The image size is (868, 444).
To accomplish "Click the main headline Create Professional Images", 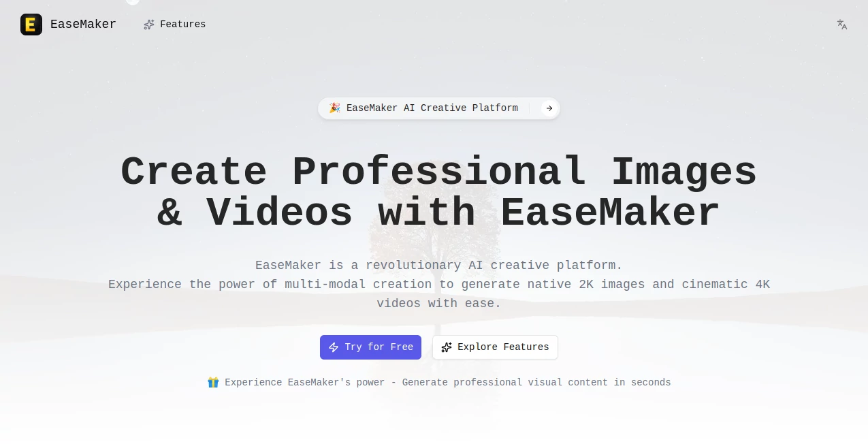I will (438, 172).
